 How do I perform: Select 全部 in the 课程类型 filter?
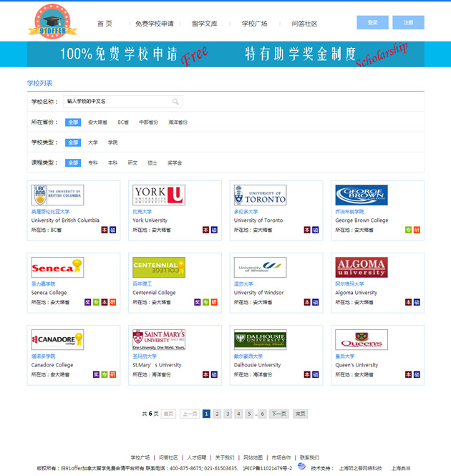pos(73,162)
